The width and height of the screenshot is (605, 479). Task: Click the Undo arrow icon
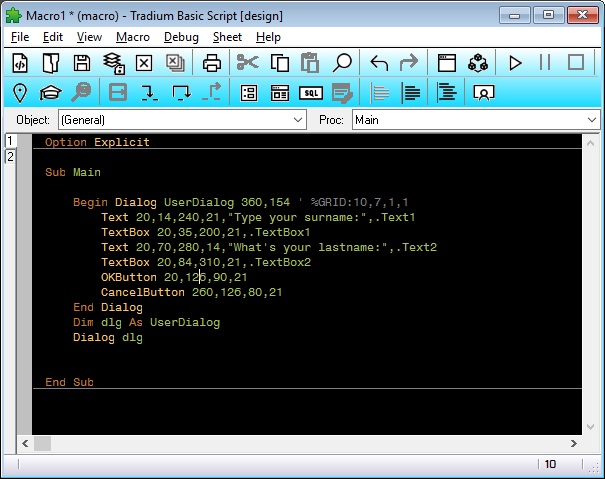click(379, 63)
